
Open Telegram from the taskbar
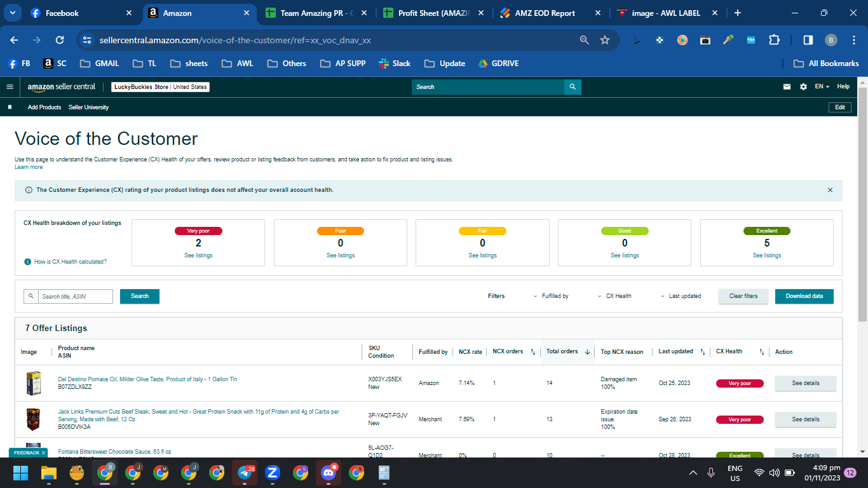tap(245, 473)
